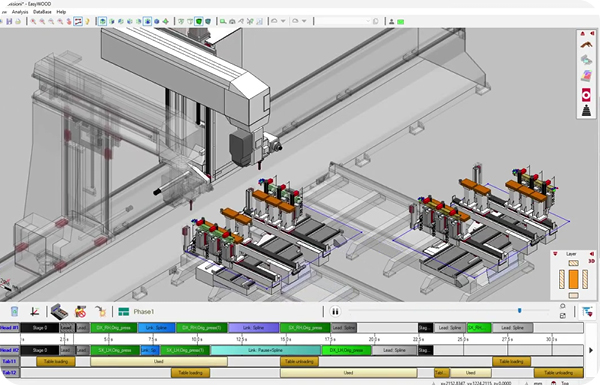The image size is (600, 385).
Task: Click the empty combo box in toolbar
Action: tap(342, 21)
